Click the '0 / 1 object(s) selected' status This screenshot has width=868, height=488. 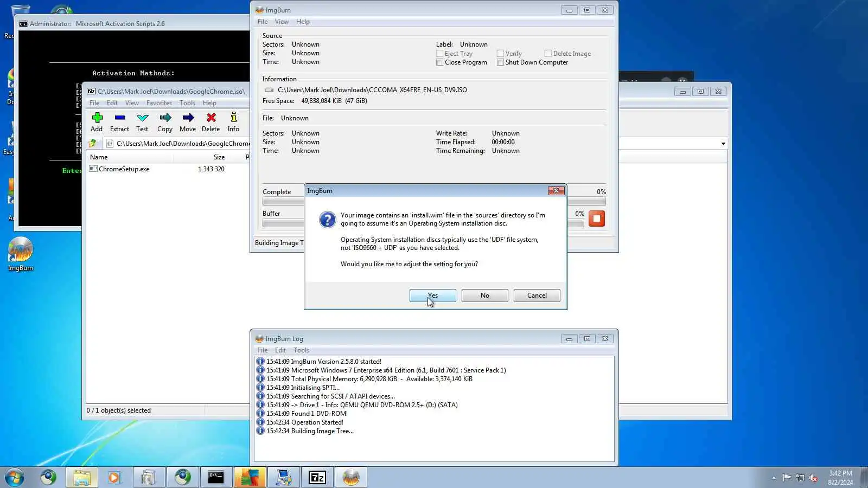point(119,410)
